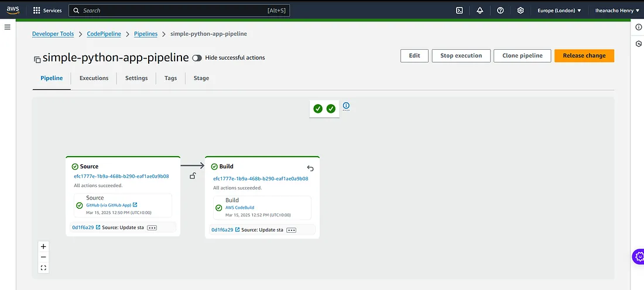Viewport: 644px width, 290px height.
Task: Zoom out the pipeline canvas
Action: pos(43,257)
